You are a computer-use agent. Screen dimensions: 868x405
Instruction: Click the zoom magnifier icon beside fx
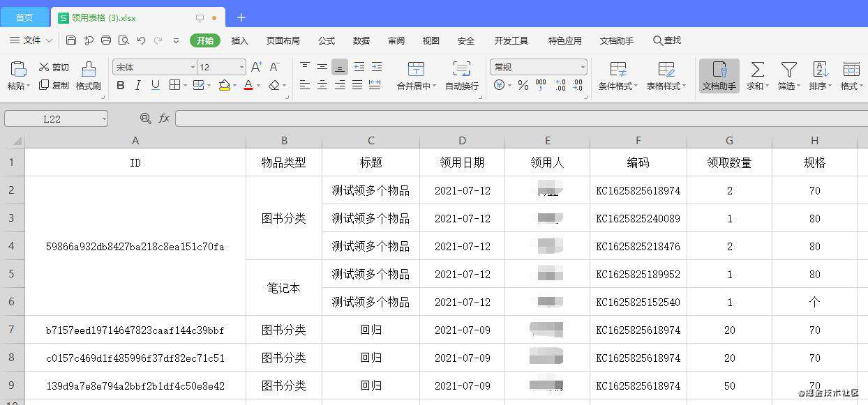click(145, 119)
